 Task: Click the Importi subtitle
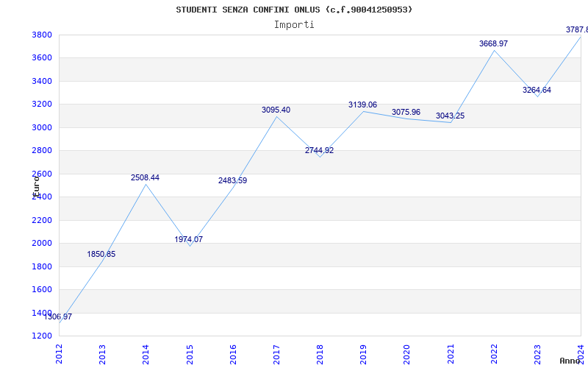point(294,25)
